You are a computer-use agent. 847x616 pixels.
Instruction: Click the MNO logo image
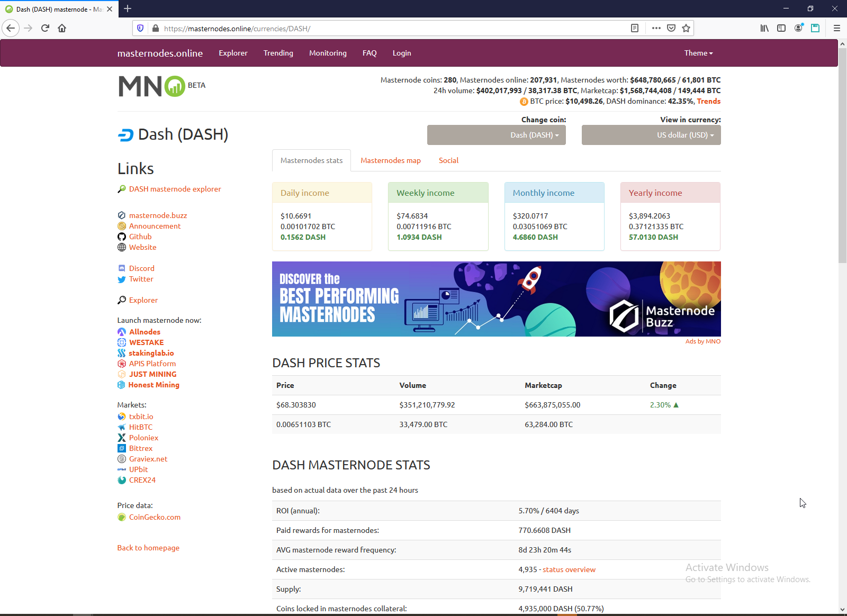tap(152, 86)
